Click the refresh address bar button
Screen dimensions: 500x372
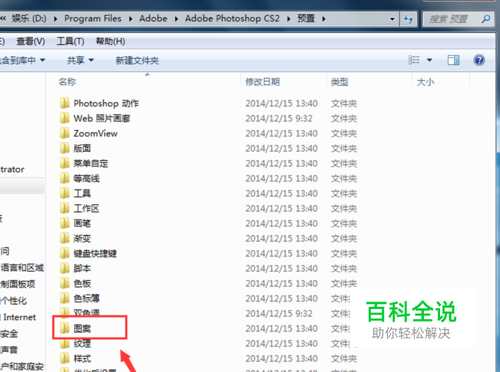point(408,19)
